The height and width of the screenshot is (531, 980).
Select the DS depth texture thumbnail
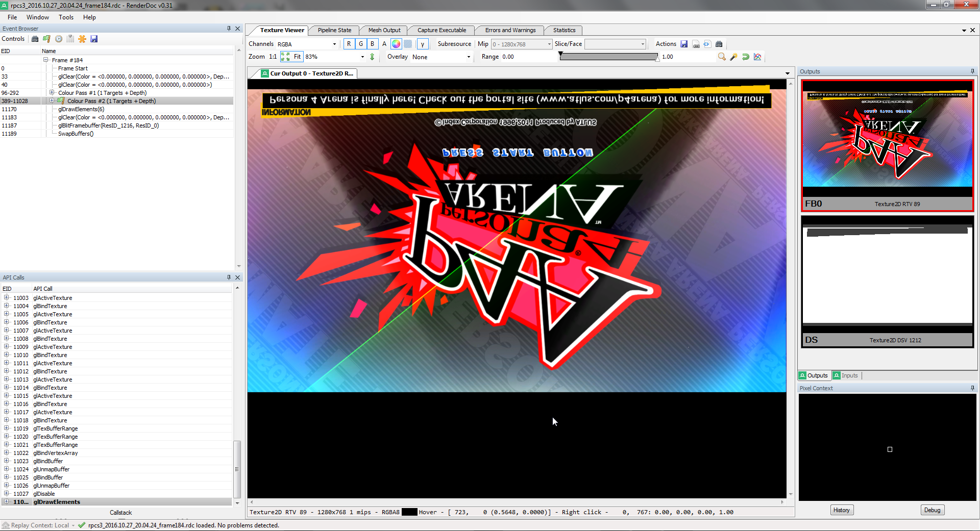887,281
